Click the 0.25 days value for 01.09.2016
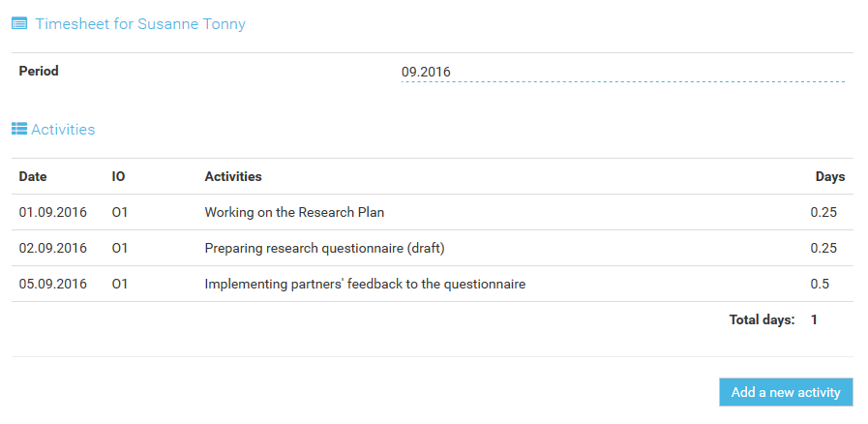 823,212
